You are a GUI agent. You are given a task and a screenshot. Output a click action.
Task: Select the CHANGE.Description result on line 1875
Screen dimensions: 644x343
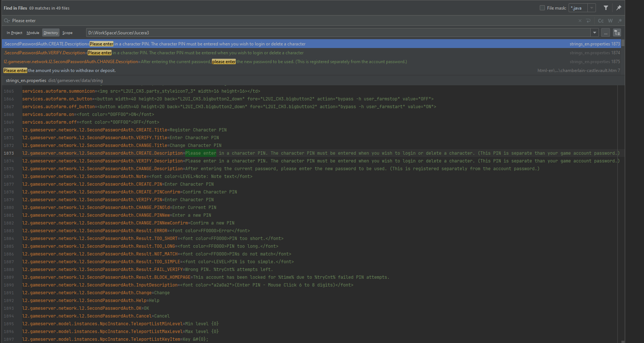(x=312, y=62)
